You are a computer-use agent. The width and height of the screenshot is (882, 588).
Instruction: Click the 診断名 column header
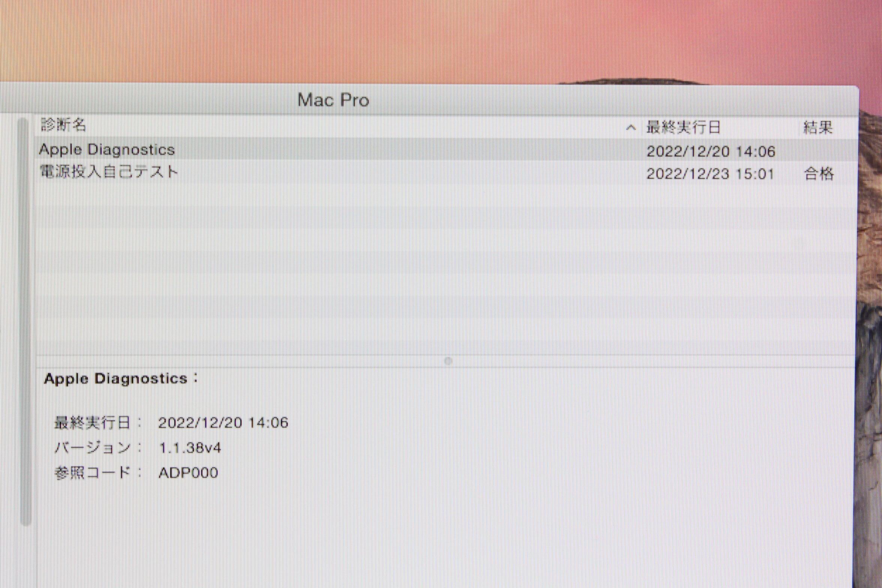[63, 125]
